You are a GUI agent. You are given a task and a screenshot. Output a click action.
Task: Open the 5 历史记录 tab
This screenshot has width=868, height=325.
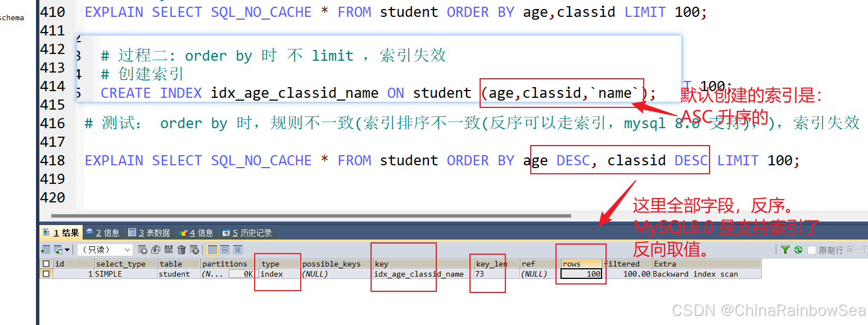pos(247,233)
